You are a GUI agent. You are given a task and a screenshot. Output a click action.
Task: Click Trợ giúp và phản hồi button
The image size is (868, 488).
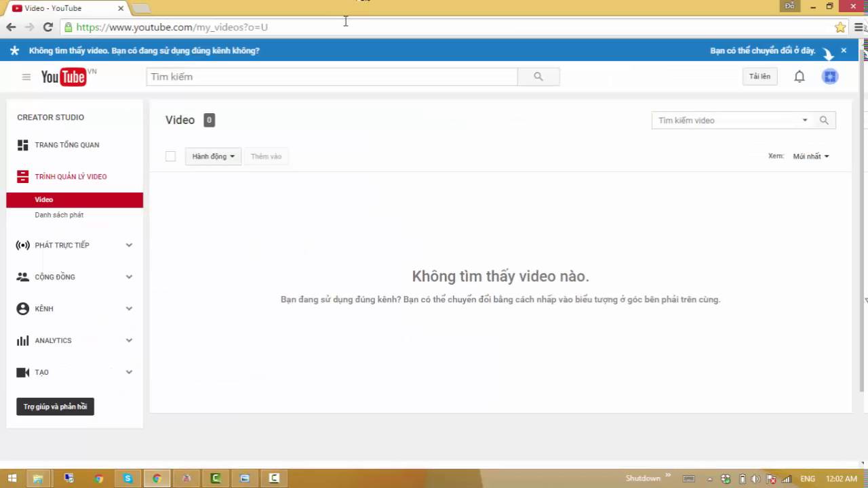pyautogui.click(x=55, y=407)
